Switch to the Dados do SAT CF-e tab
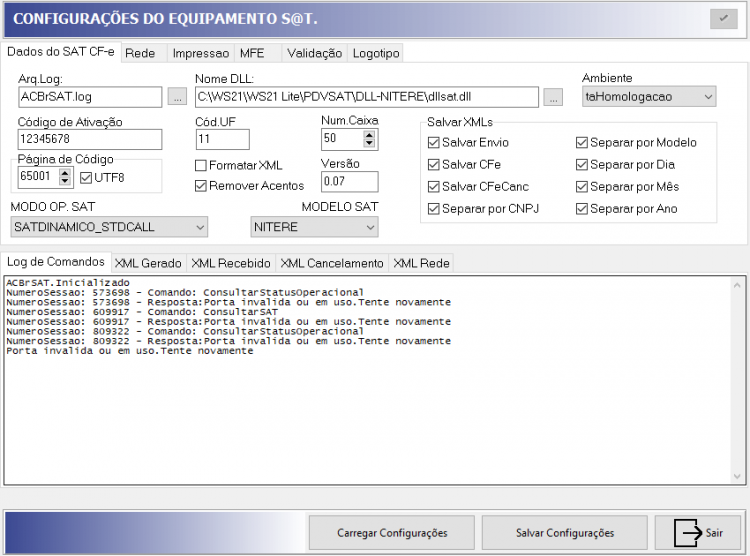 click(x=61, y=52)
